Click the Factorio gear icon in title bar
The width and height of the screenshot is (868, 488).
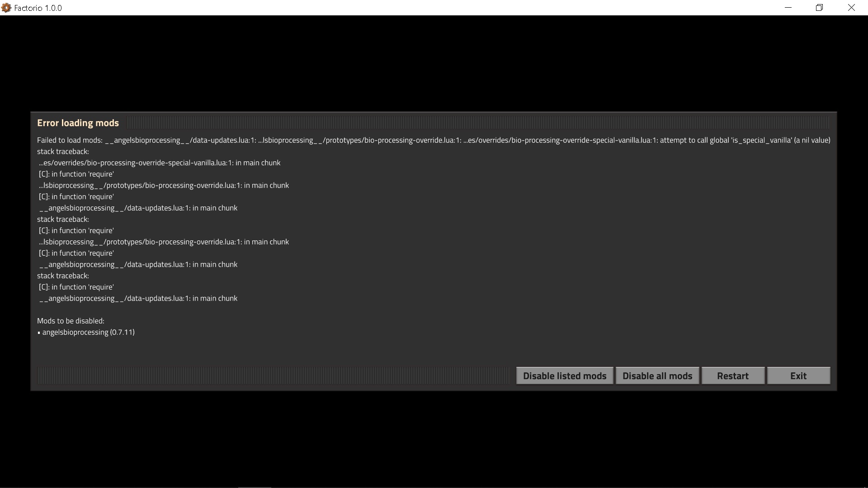point(6,8)
